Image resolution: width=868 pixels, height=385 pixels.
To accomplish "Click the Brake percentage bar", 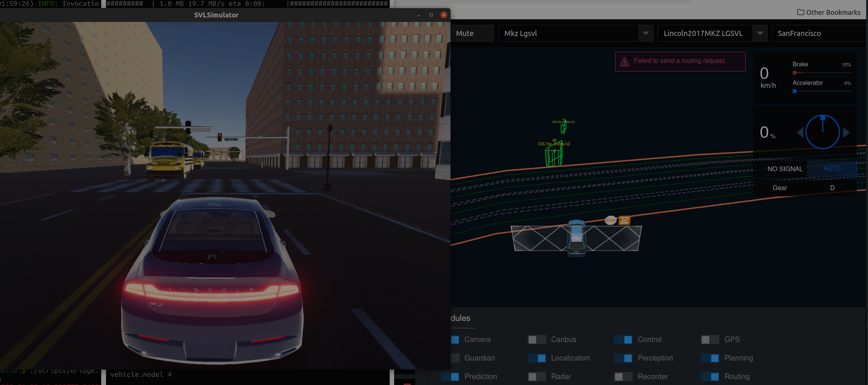I will [822, 73].
